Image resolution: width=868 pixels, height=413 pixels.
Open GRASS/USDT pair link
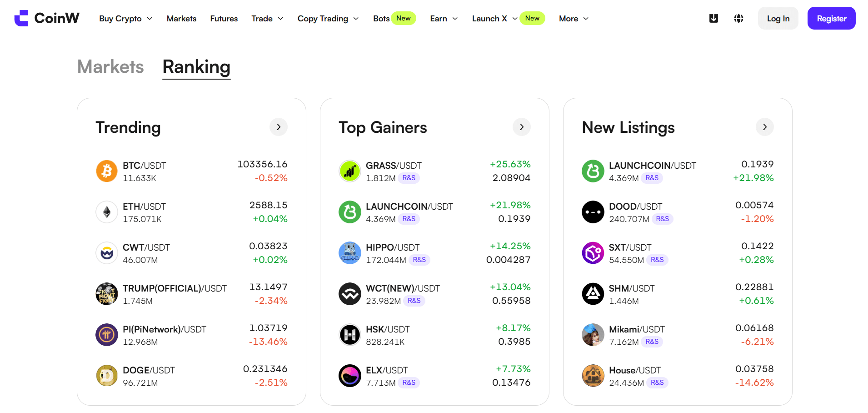394,166
